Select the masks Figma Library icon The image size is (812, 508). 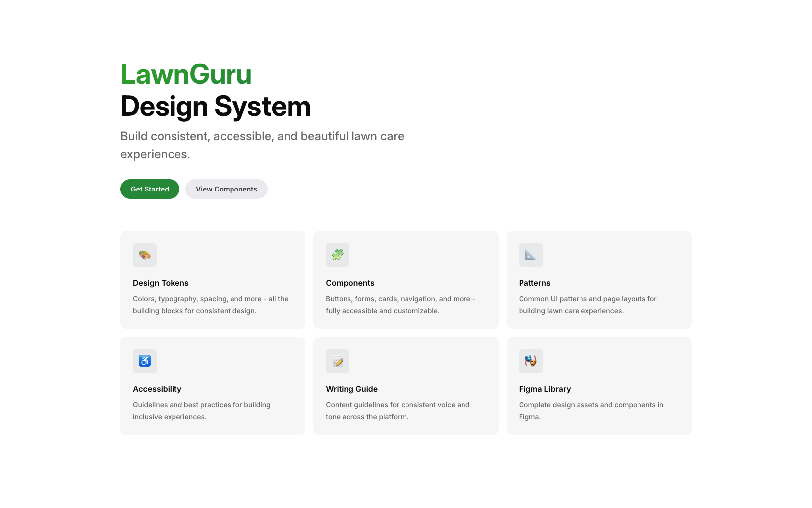pyautogui.click(x=531, y=361)
